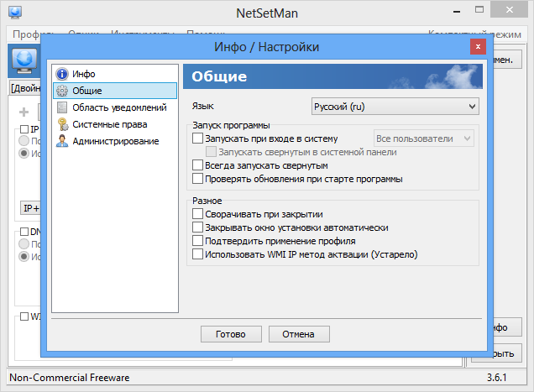Click the Системные права key icon
This screenshot has width=534, height=392.
coord(63,124)
